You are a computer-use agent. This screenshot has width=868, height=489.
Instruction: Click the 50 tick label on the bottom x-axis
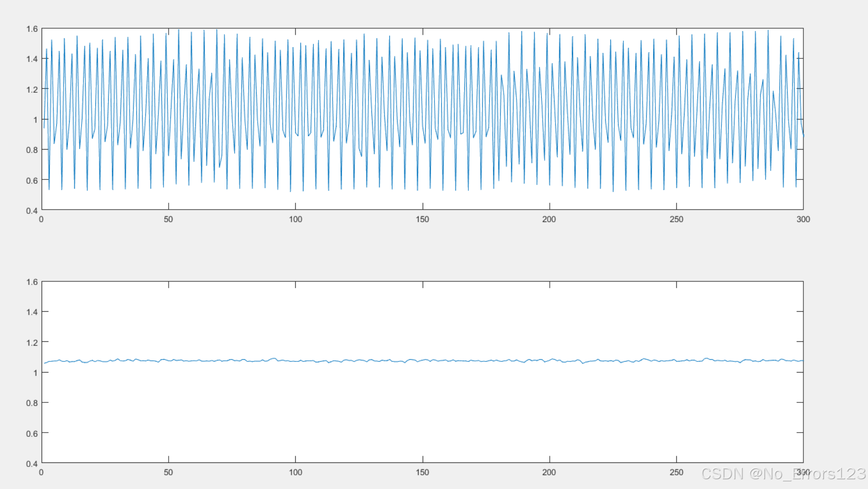tap(168, 473)
